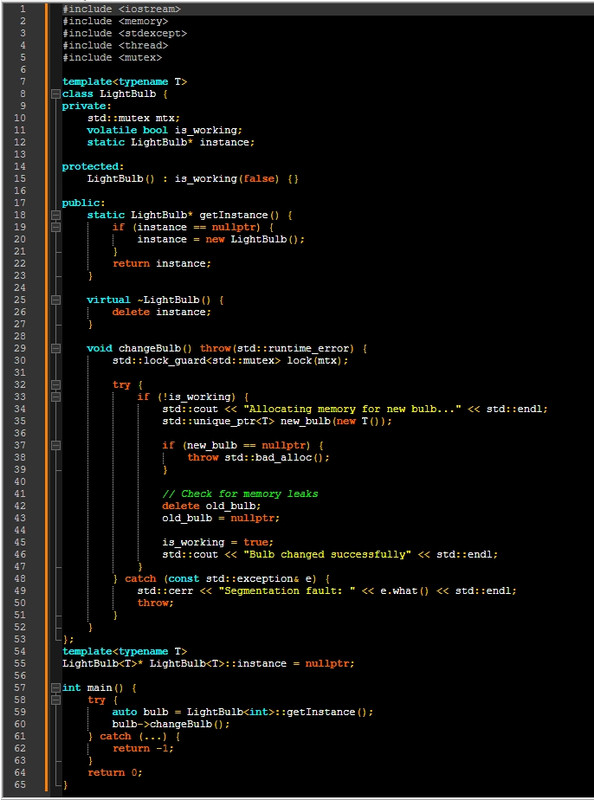Click 'instance = new LightBulb();' statement
594x800 pixels.
[x=221, y=239]
